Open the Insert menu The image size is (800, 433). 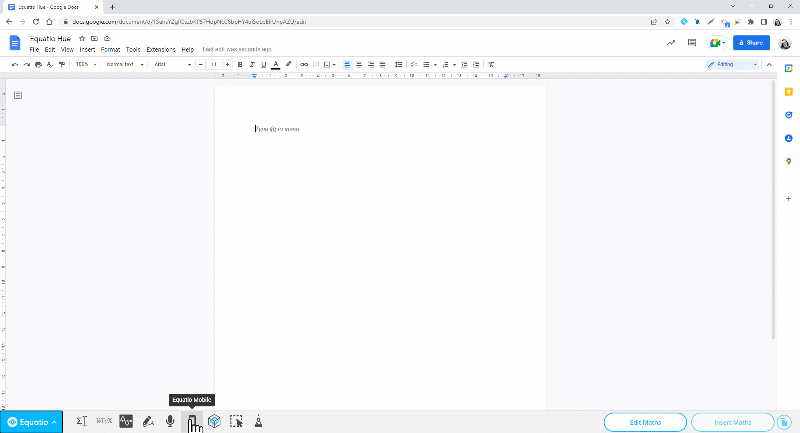(x=87, y=49)
